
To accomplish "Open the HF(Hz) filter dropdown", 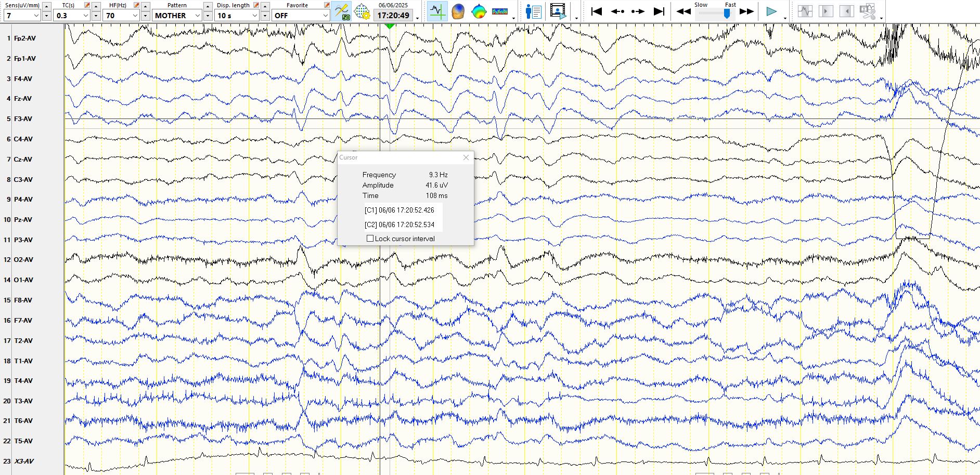I will (x=135, y=16).
